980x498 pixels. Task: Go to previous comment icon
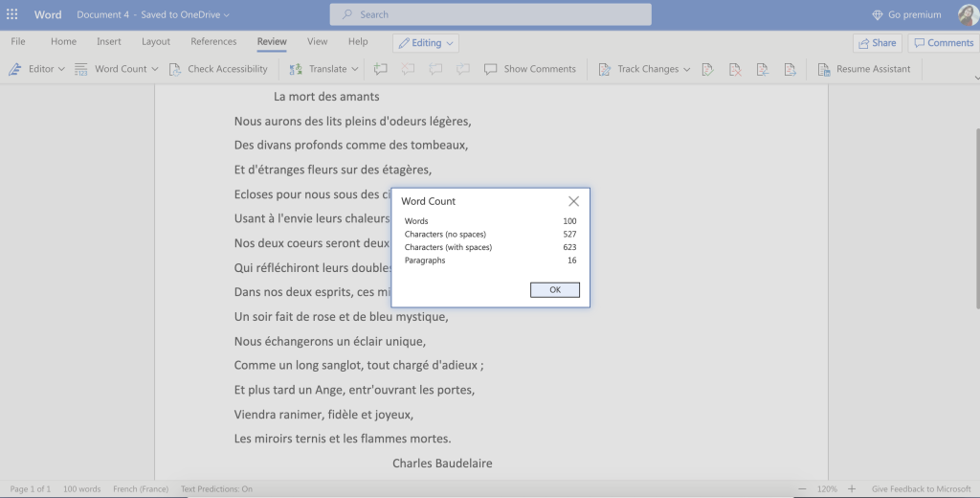(x=435, y=69)
